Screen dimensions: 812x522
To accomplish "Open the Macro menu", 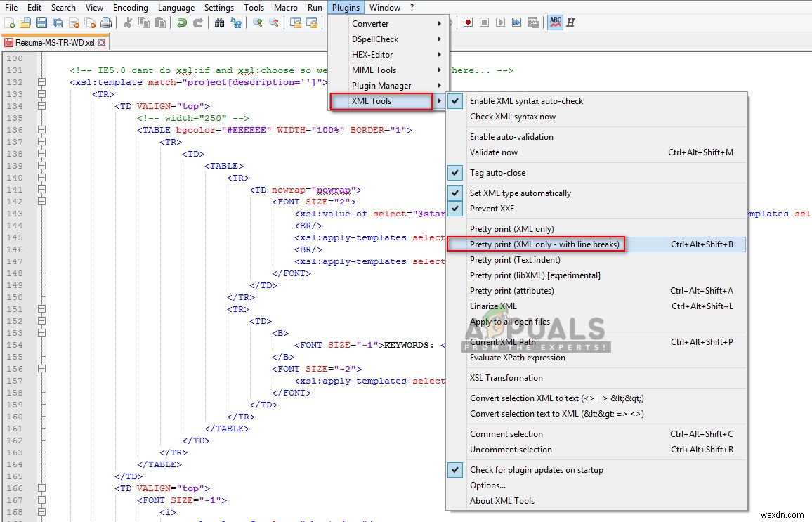I will point(286,7).
